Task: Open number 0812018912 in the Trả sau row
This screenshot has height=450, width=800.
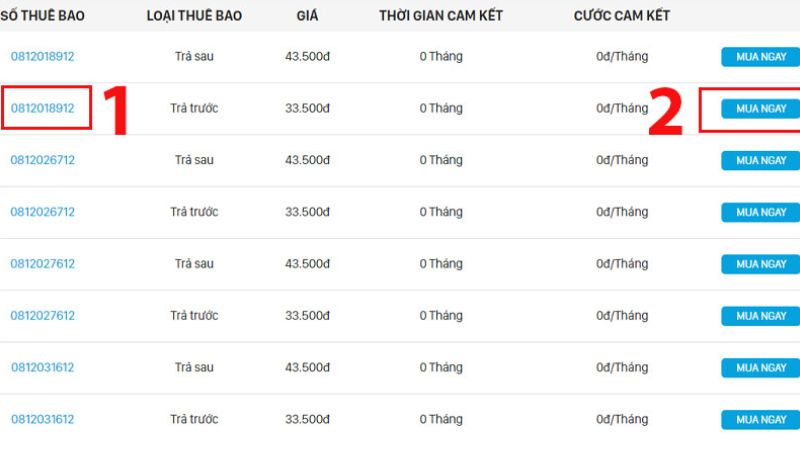Action: [42, 56]
